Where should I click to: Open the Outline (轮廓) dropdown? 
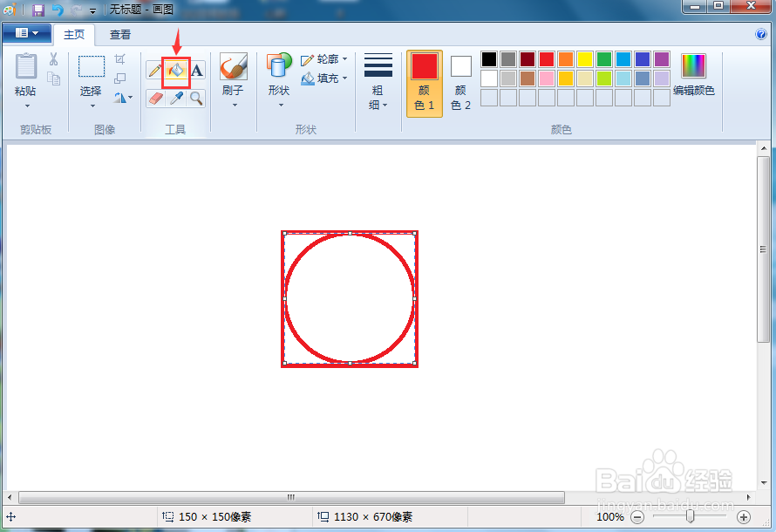tap(324, 59)
